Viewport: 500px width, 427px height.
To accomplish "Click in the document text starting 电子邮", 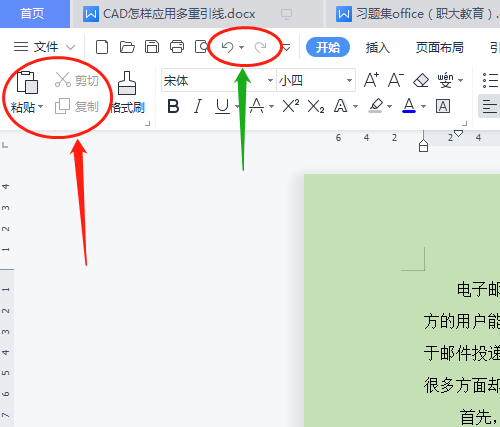I will (478, 289).
